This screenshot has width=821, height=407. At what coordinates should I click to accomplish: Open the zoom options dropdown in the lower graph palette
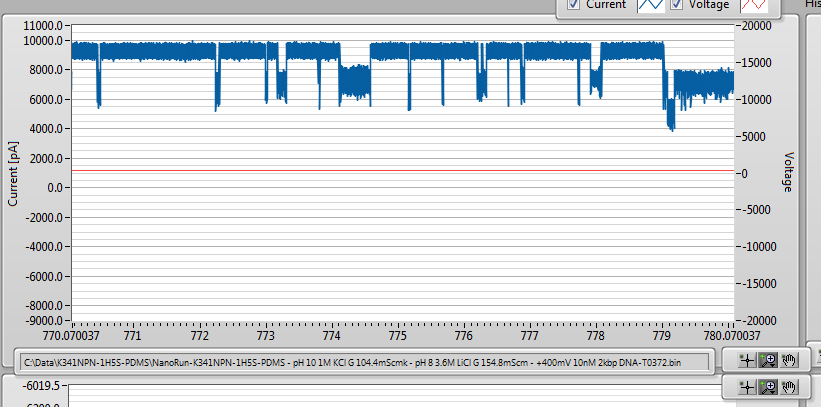pos(768,387)
